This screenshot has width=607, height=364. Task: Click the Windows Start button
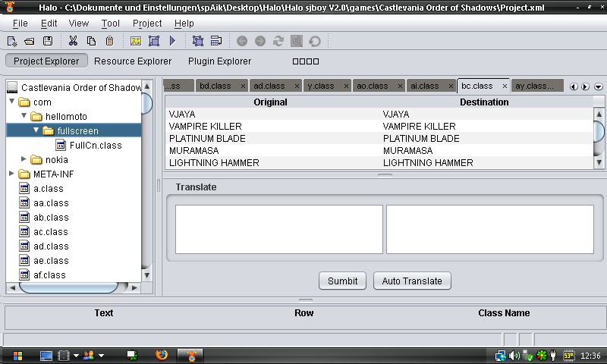pyautogui.click(x=17, y=356)
